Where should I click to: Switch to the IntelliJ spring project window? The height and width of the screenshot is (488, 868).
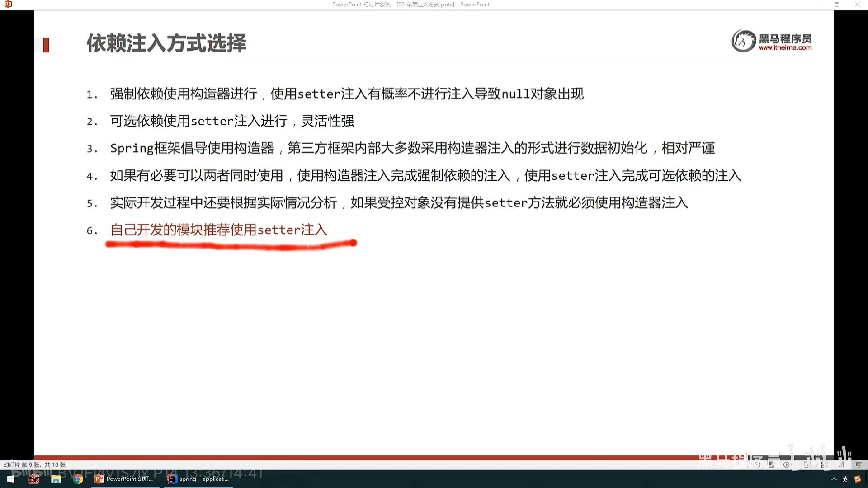[x=199, y=479]
